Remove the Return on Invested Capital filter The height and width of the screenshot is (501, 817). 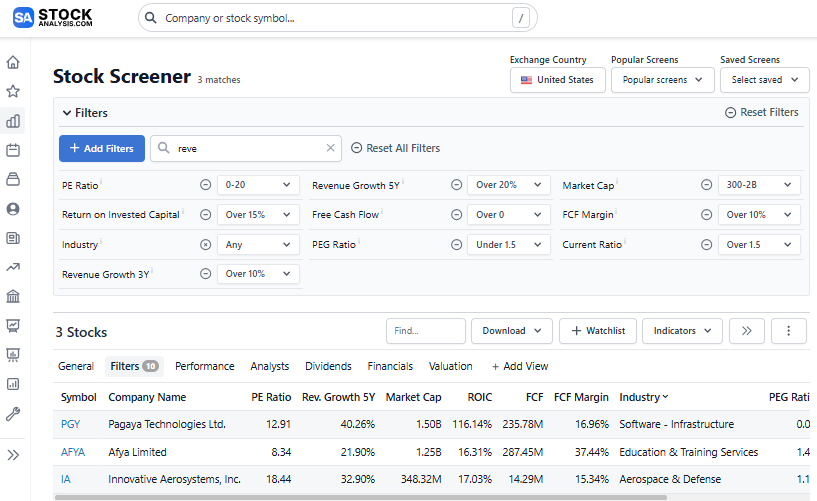(206, 215)
